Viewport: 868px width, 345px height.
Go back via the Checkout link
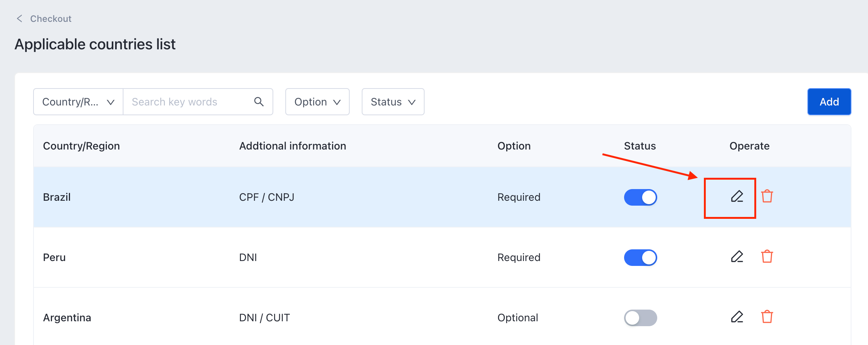click(x=51, y=19)
